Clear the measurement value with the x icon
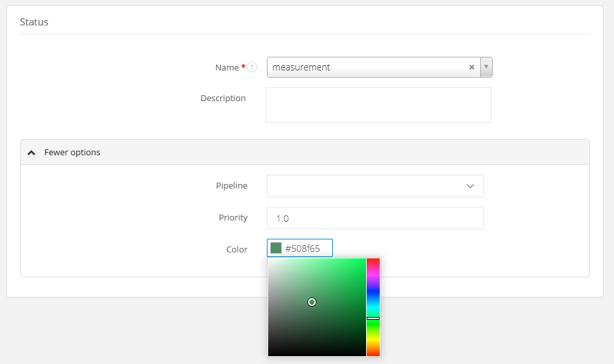 [x=472, y=67]
